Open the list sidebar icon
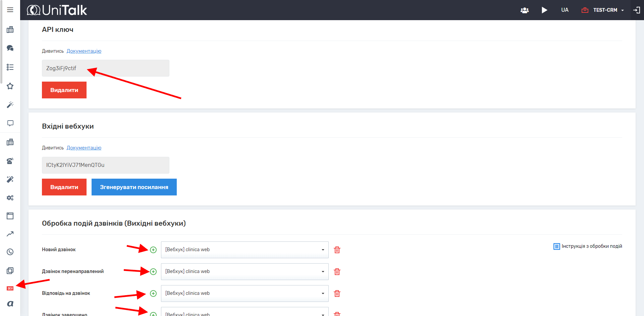This screenshot has height=316, width=644. (10, 67)
